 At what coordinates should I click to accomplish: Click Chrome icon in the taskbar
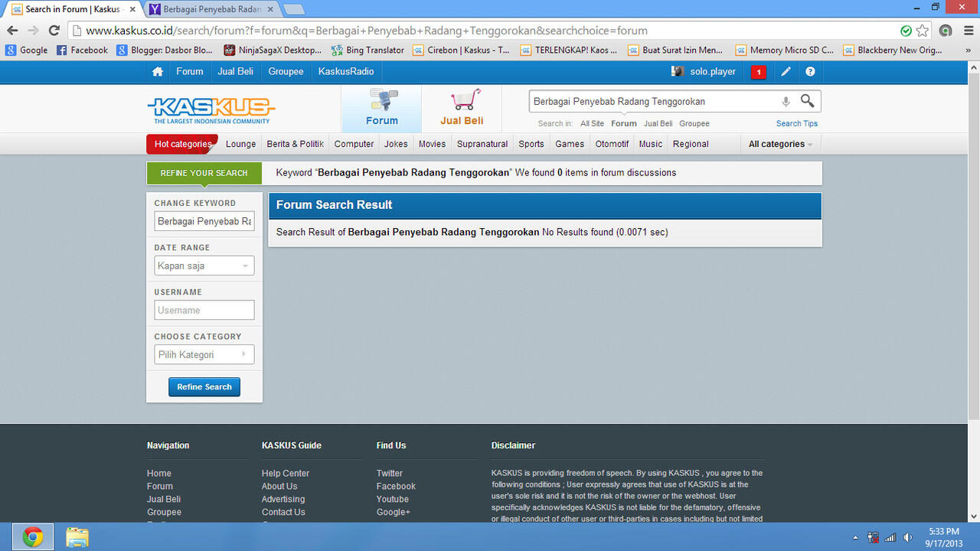point(32,537)
